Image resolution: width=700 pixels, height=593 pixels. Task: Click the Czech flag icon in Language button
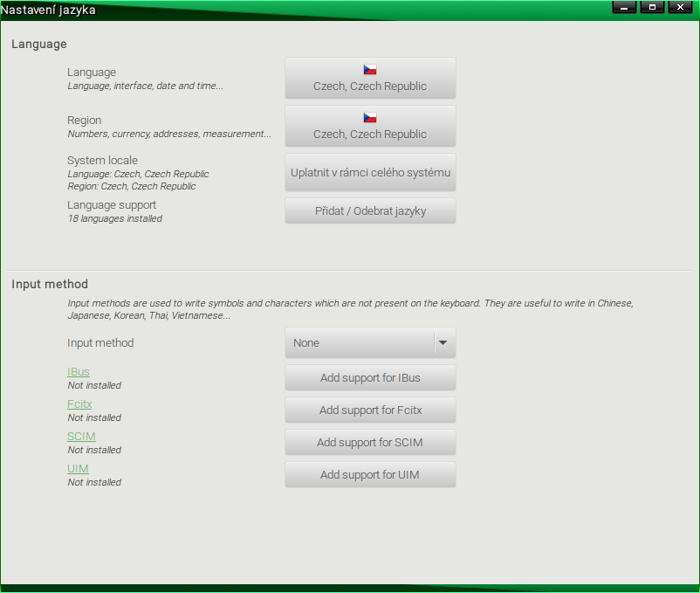[x=370, y=69]
